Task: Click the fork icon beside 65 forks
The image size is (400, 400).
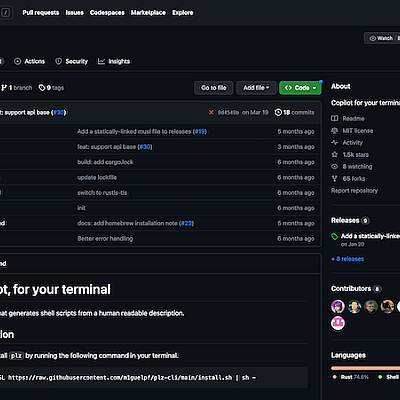Action: [335, 179]
